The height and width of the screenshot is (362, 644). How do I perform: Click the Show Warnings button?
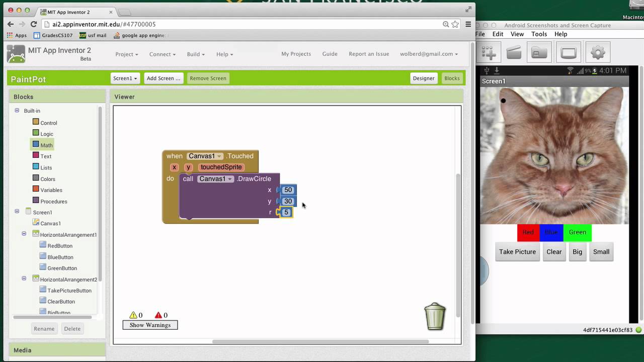pos(150,325)
